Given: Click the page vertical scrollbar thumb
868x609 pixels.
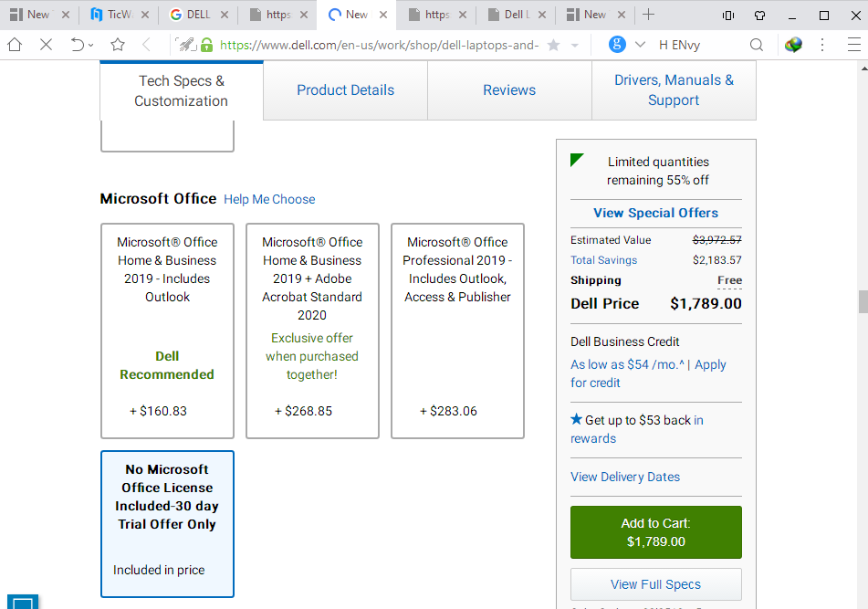Looking at the screenshot, I should coord(863,301).
